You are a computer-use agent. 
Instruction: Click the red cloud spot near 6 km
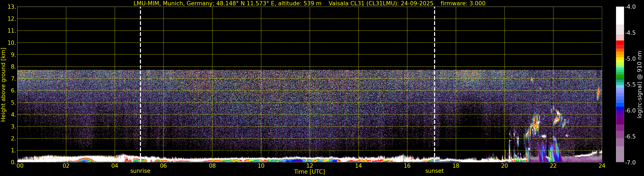[x=598, y=94]
